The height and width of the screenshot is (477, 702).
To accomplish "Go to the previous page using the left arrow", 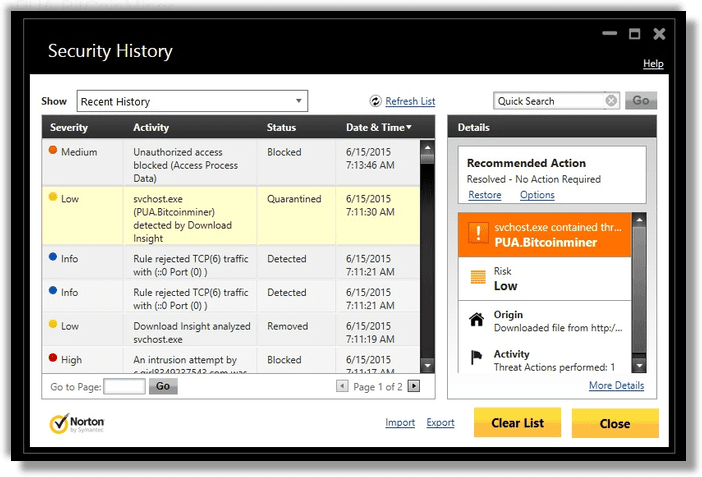I will tap(342, 386).
